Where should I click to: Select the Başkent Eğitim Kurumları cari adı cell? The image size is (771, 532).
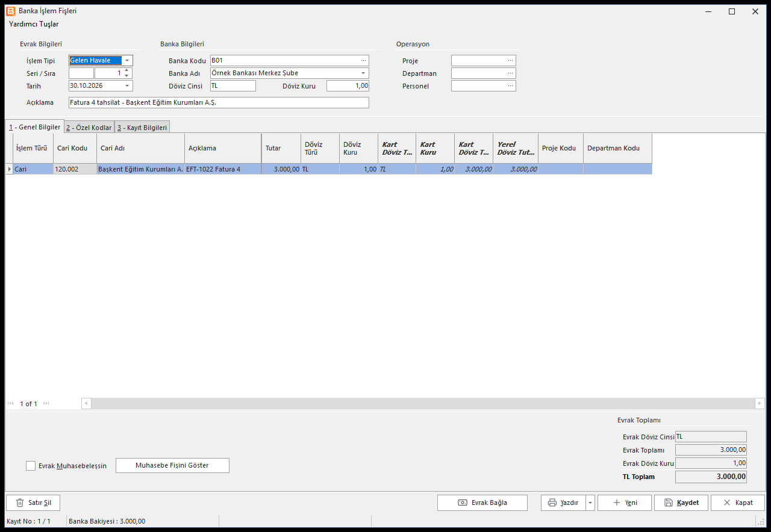[x=140, y=170]
